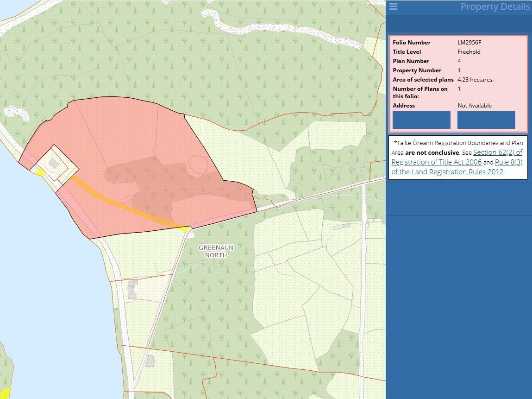
Task: Click the Property Details panel title
Action: tap(495, 7)
